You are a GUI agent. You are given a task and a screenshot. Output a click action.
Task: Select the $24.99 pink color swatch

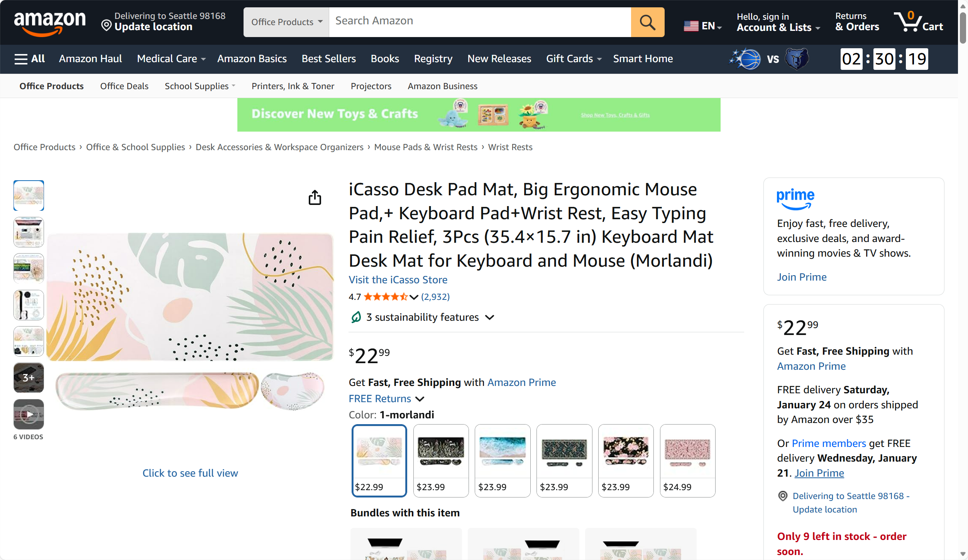(x=687, y=460)
